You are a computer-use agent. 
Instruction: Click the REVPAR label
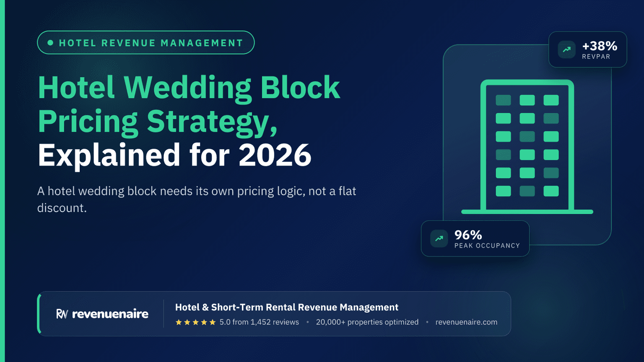(596, 57)
